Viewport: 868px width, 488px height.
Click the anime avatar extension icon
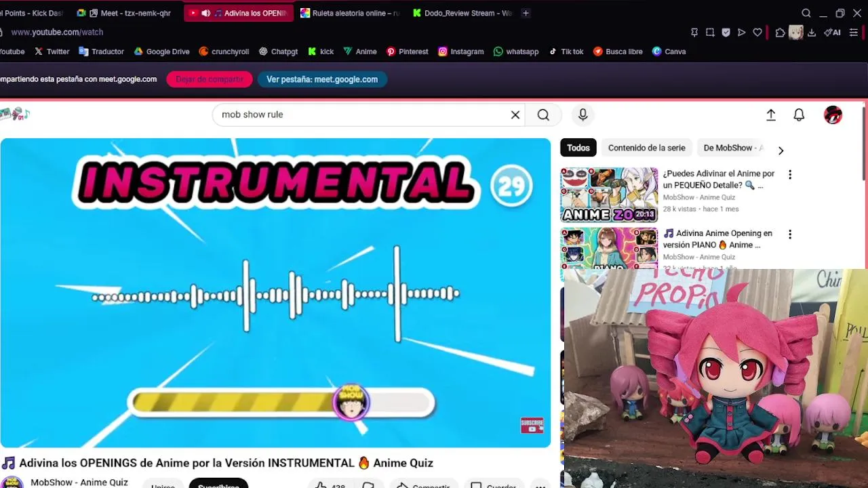click(x=796, y=32)
